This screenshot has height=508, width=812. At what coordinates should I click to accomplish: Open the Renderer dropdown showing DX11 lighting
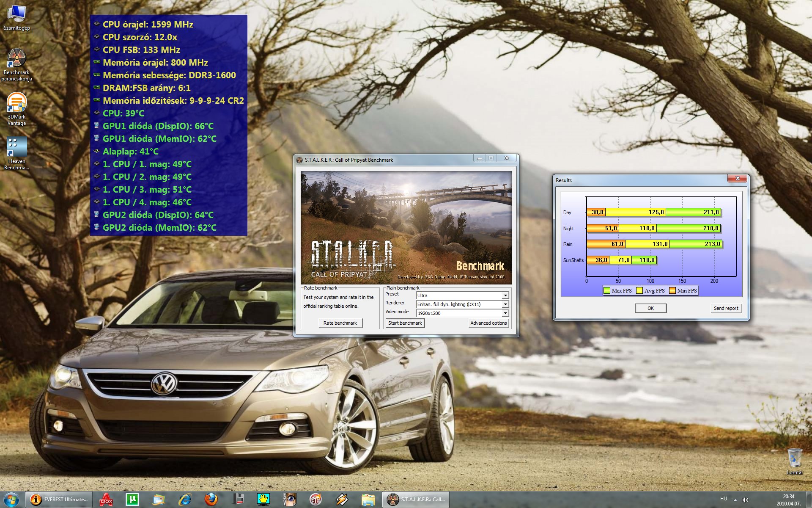click(x=463, y=304)
